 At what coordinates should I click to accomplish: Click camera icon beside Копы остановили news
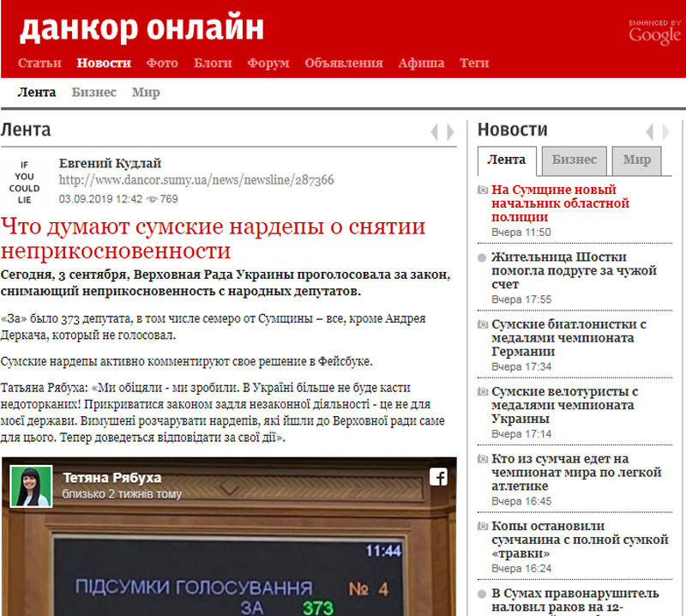[x=483, y=526]
